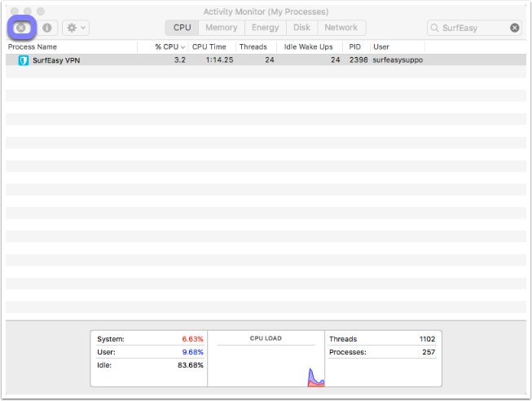
Task: Sort by Idle Wake Ups column
Action: [x=310, y=46]
